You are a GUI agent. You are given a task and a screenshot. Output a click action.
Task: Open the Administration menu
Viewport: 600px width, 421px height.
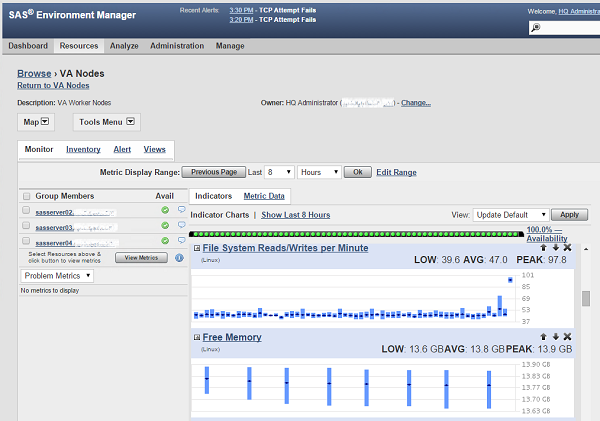pyautogui.click(x=177, y=46)
